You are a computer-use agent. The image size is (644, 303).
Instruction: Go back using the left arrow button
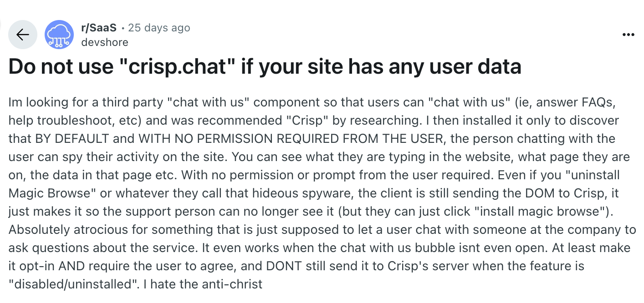tap(23, 35)
